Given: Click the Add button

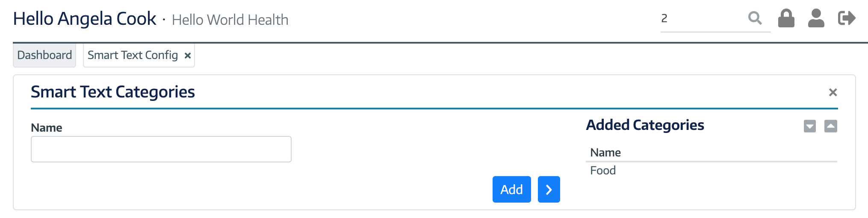Looking at the screenshot, I should [511, 189].
